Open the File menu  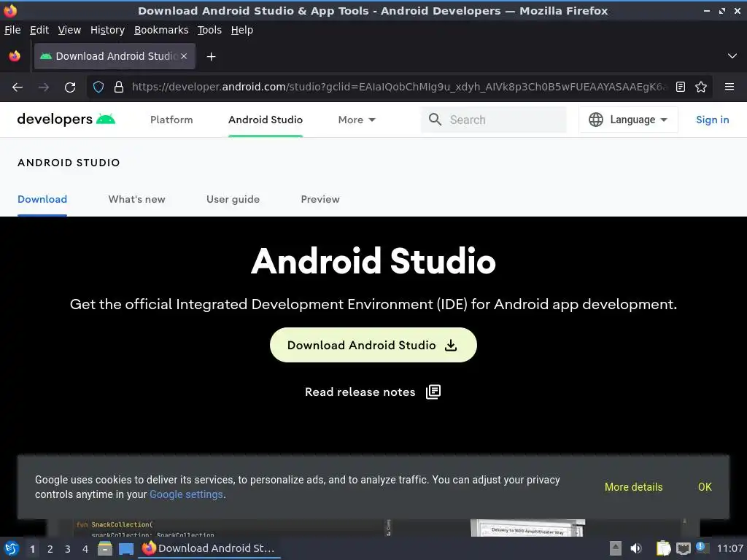pyautogui.click(x=12, y=30)
